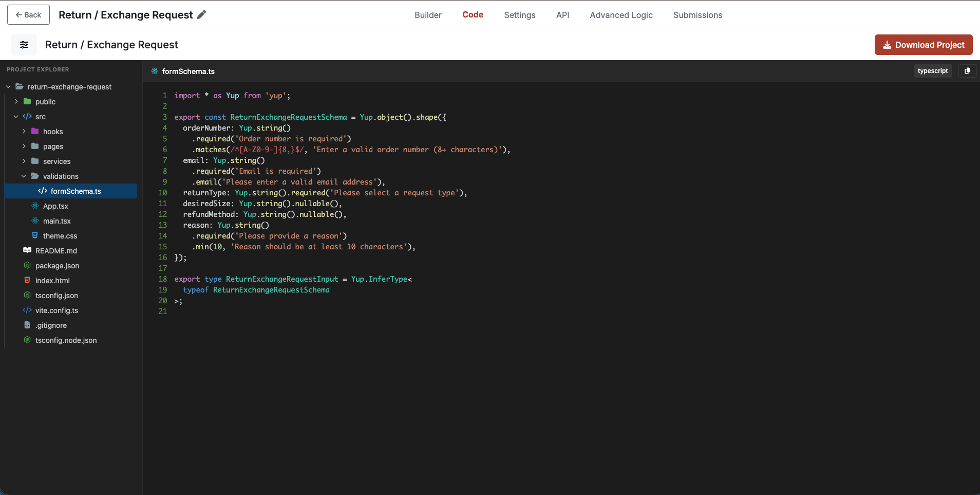This screenshot has width=980, height=495.
Task: Click the vite.config.ts code icon
Action: [27, 310]
